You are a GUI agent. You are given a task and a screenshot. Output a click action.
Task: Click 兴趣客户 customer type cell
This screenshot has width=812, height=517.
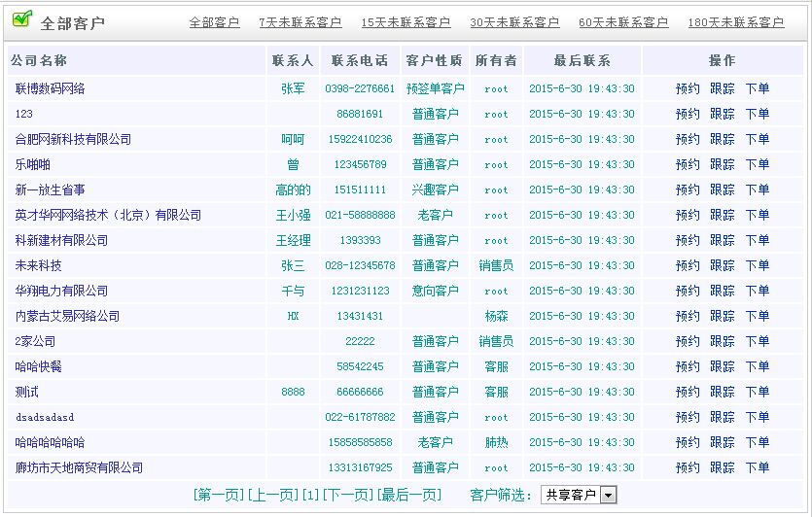pos(435,190)
